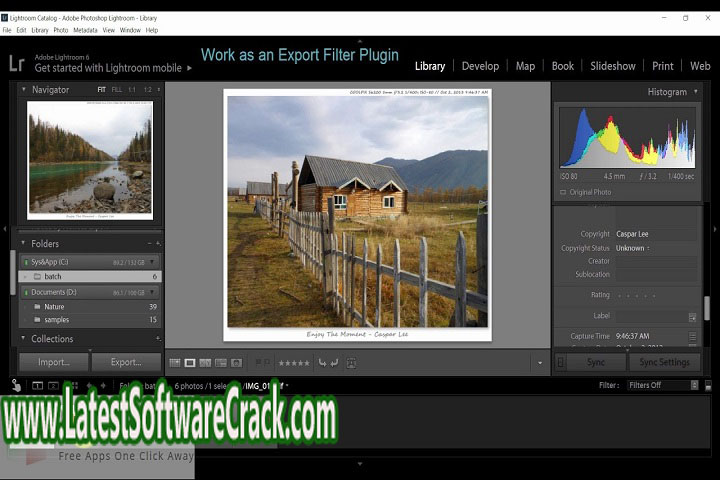Go forward to next source arrow
This screenshot has height=480, width=720.
tap(103, 385)
